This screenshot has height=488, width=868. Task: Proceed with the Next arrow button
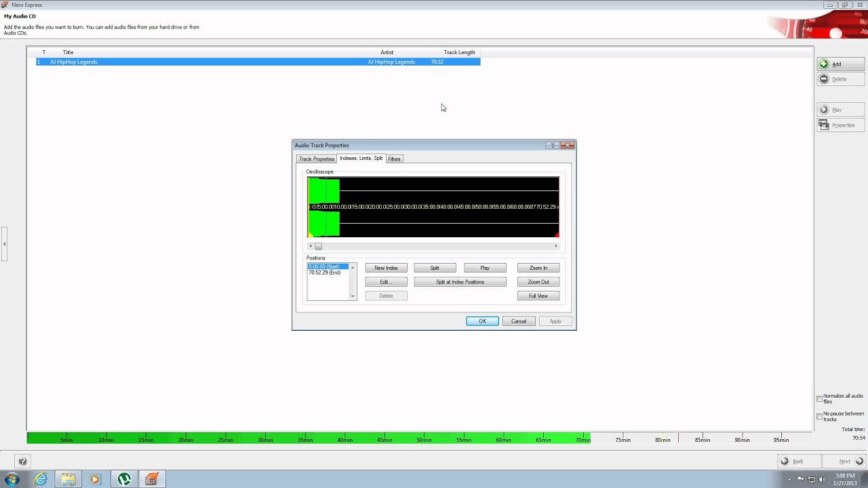pyautogui.click(x=844, y=461)
